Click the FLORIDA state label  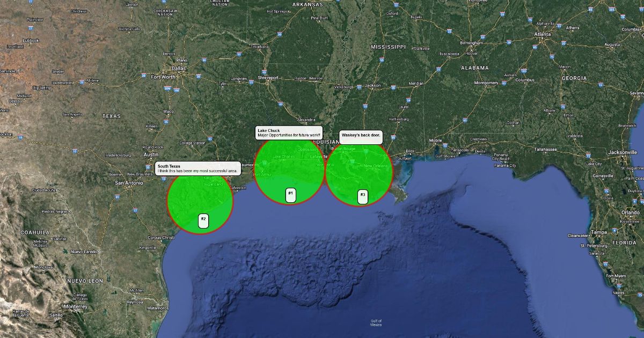click(x=624, y=243)
